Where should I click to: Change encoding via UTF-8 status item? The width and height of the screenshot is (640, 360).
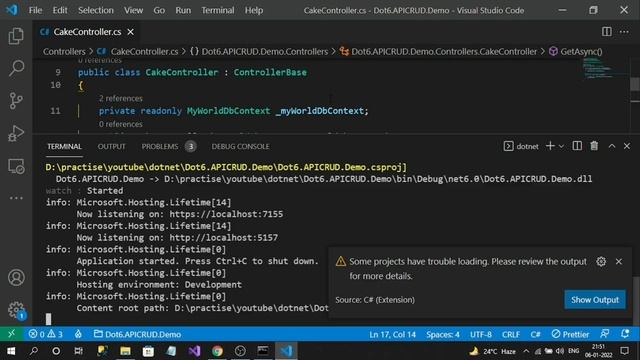coord(480,334)
